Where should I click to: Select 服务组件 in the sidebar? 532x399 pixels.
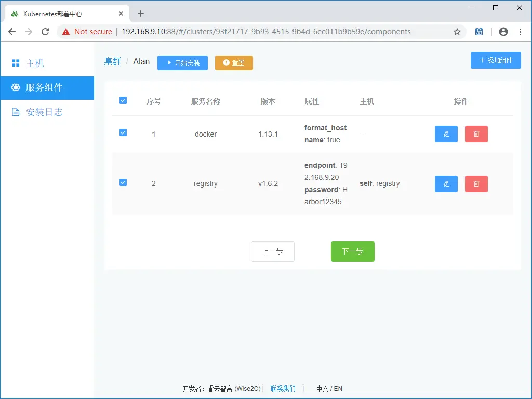pyautogui.click(x=47, y=88)
